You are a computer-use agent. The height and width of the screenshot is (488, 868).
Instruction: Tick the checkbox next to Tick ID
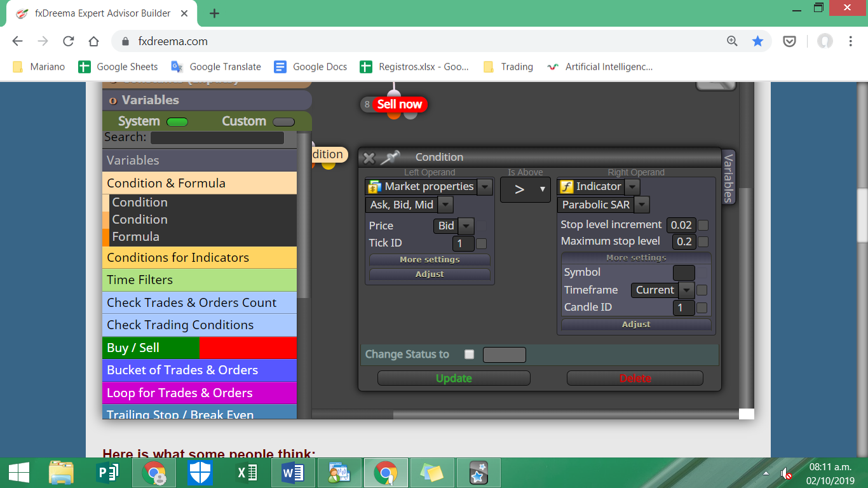coord(482,243)
